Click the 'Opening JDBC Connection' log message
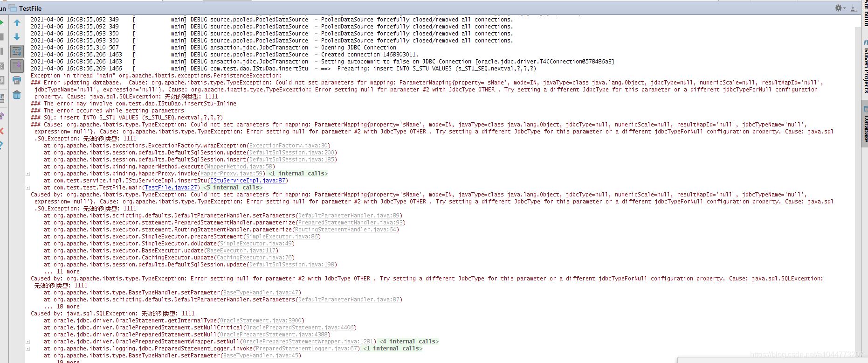This screenshot has width=868, height=363. 358,48
